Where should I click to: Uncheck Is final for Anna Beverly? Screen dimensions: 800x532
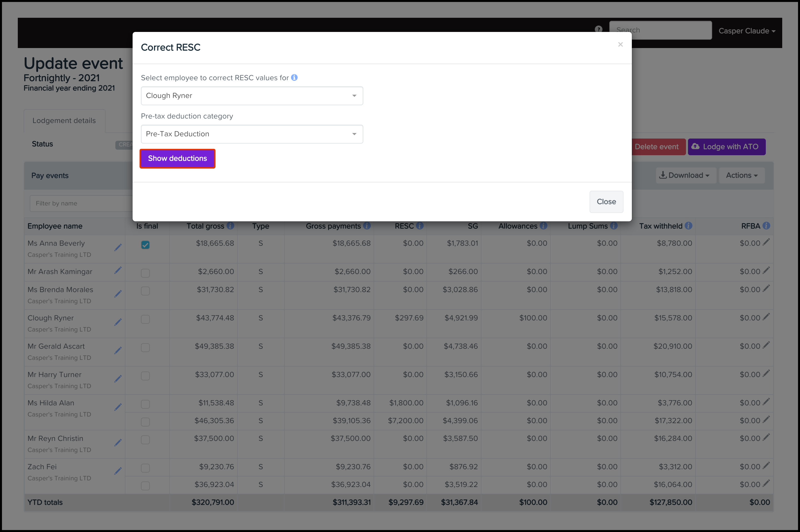[x=145, y=245]
